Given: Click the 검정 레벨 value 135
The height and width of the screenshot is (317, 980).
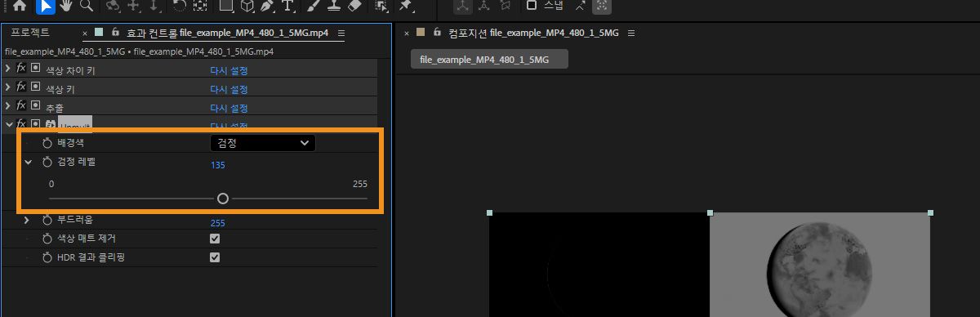Looking at the screenshot, I should [218, 165].
